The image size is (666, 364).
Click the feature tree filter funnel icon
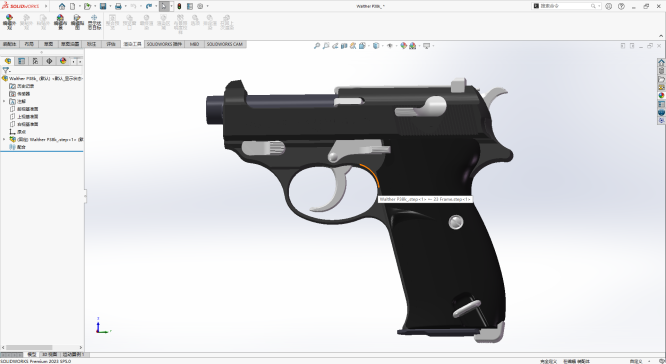tap(6, 70)
